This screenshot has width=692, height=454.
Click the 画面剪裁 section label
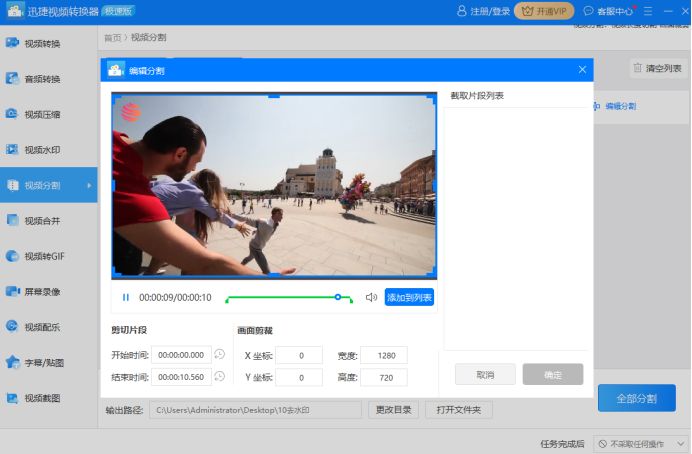coord(255,330)
